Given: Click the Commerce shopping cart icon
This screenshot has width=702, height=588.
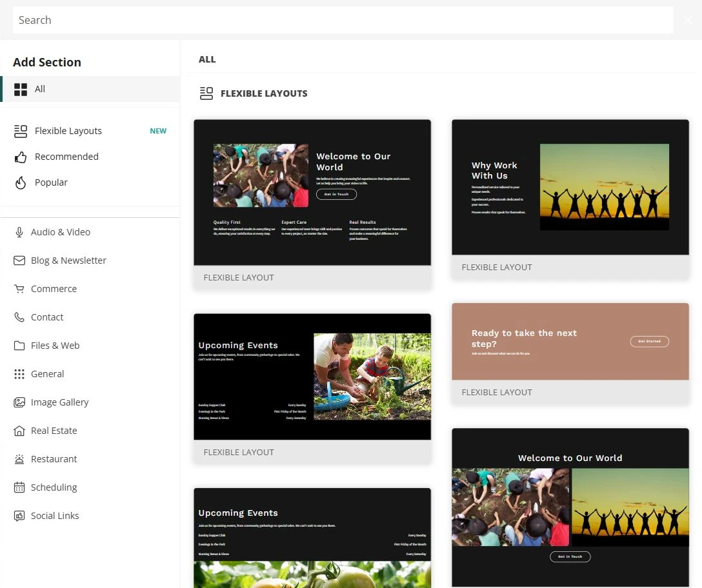Looking at the screenshot, I should tap(19, 289).
